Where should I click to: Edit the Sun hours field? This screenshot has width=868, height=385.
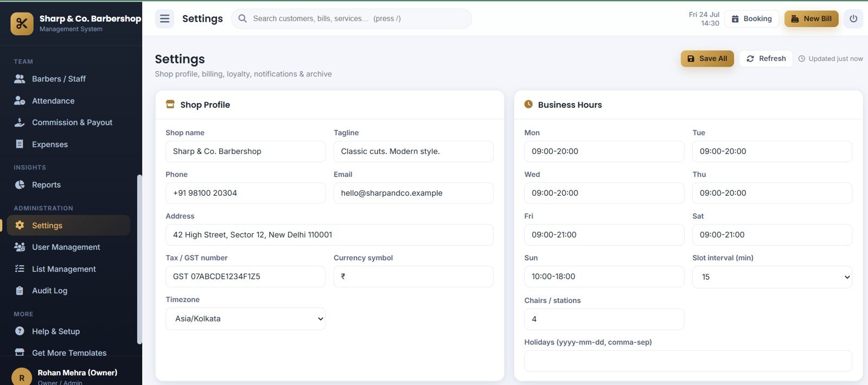click(604, 277)
